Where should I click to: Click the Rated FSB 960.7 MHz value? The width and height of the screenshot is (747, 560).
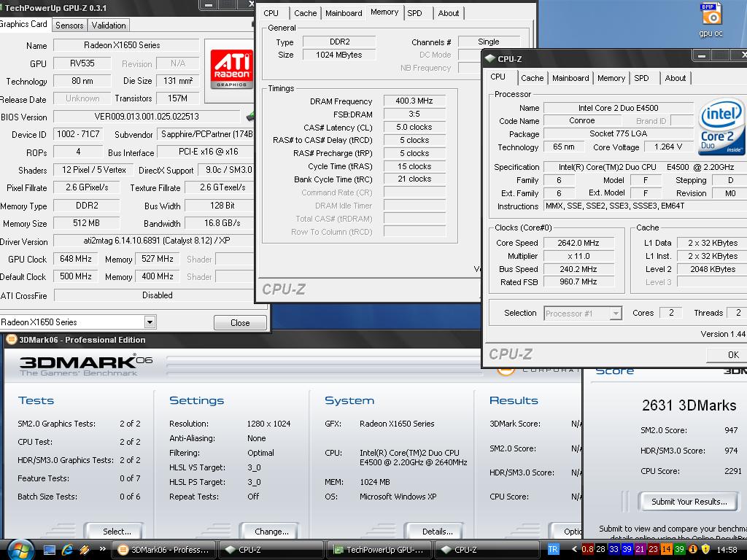[578, 282]
